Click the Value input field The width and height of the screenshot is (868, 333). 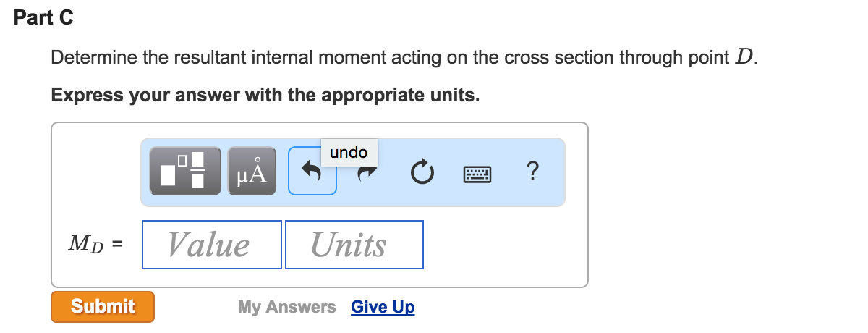(211, 245)
